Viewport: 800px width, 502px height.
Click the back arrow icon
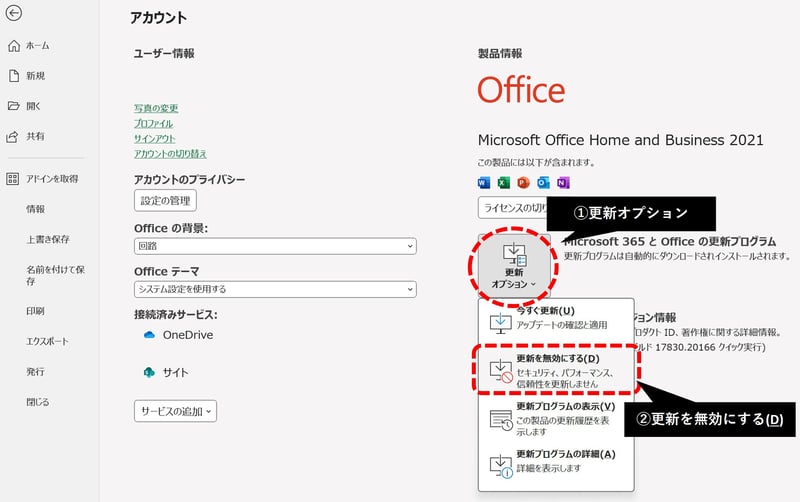[x=13, y=13]
